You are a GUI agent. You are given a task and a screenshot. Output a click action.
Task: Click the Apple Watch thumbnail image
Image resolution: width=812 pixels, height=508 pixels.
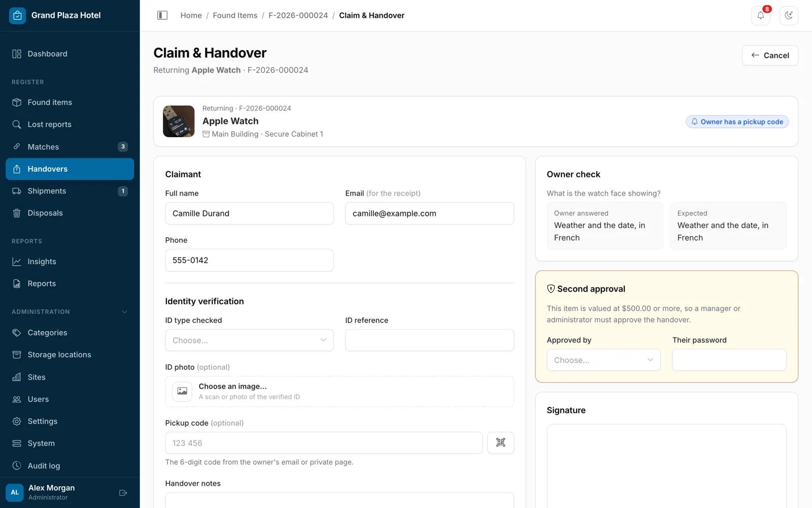click(x=179, y=121)
